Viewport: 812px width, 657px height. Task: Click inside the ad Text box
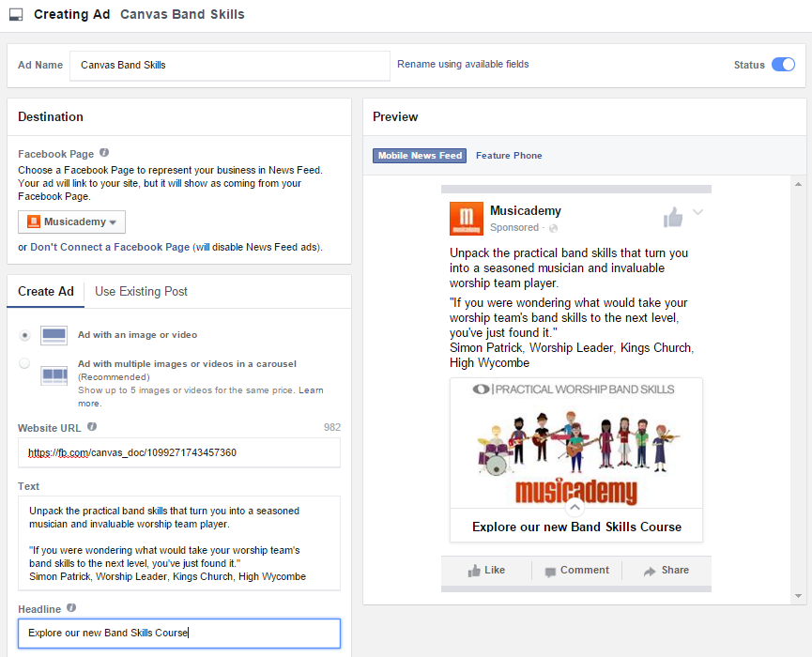179,543
